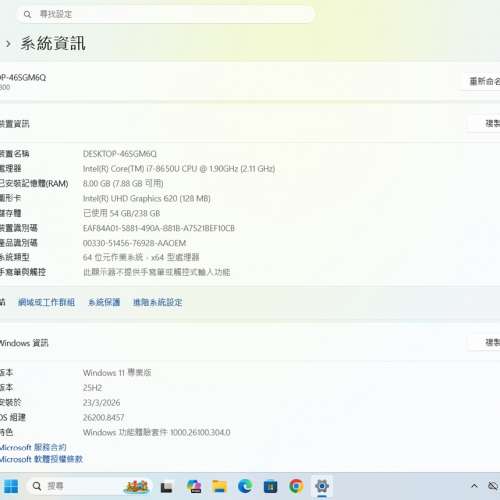Click the 重新命名 rename PC button

pyautogui.click(x=482, y=81)
